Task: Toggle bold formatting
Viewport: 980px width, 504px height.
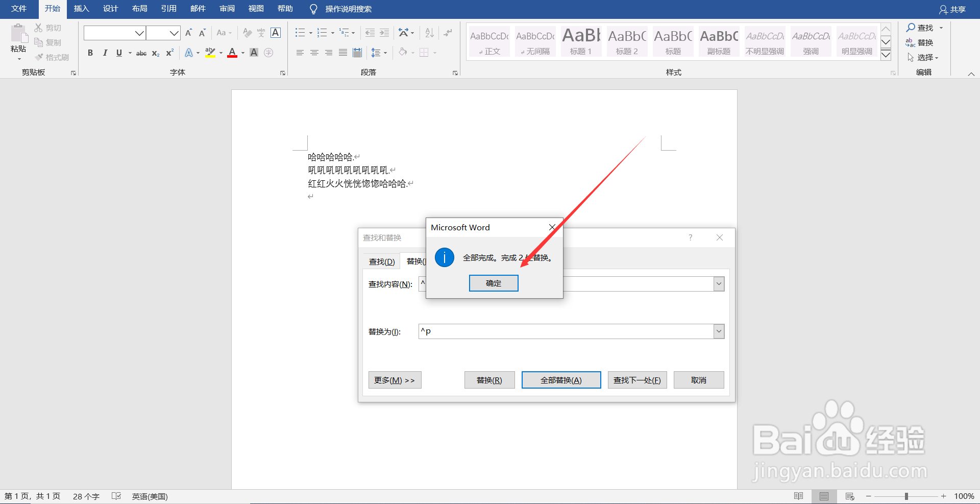Action: pos(90,53)
